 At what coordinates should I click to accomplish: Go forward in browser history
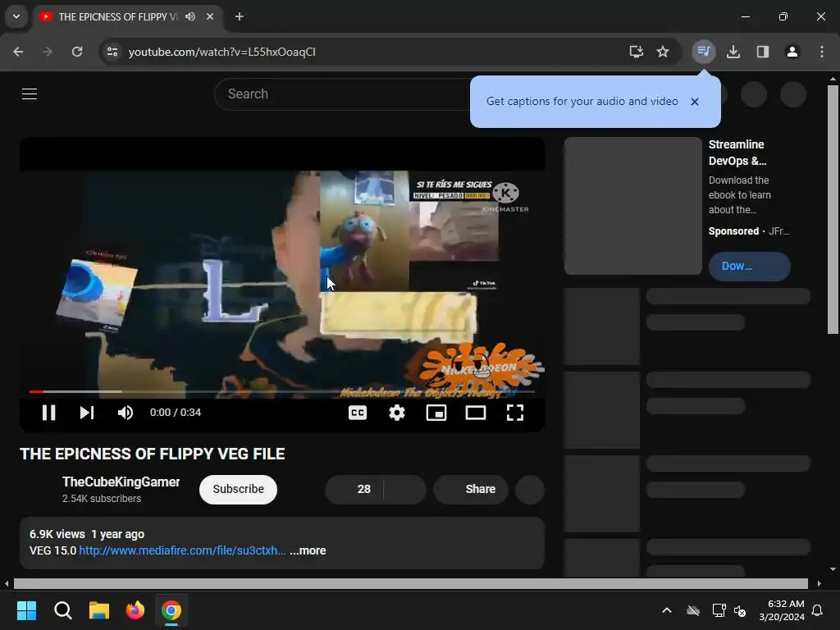(x=48, y=52)
